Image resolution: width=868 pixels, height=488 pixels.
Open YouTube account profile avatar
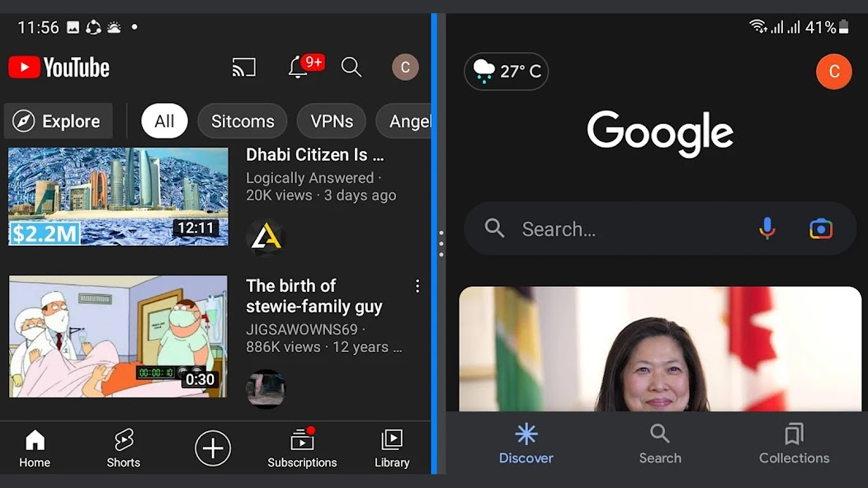click(405, 68)
